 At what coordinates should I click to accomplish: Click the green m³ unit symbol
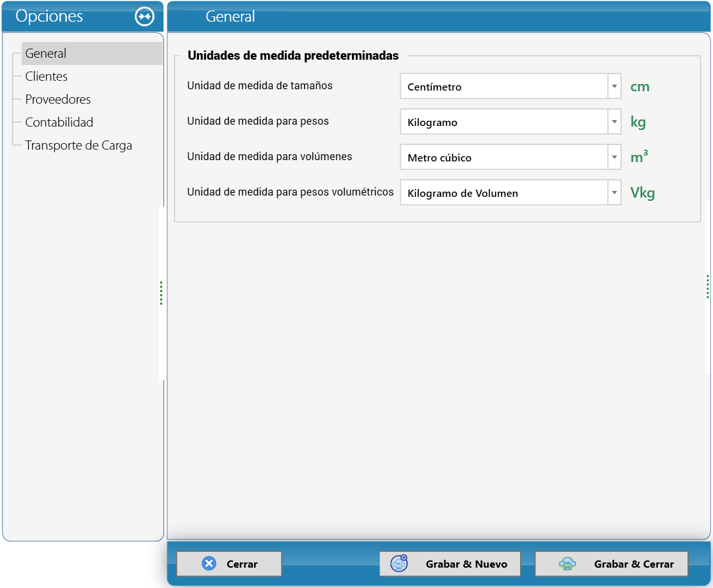pyautogui.click(x=639, y=157)
